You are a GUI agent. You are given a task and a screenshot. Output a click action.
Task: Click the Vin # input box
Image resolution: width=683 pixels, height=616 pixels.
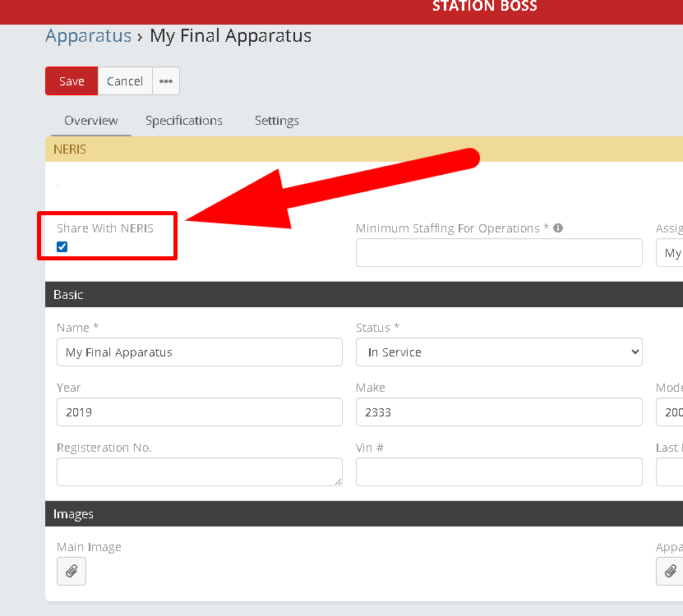(x=499, y=471)
